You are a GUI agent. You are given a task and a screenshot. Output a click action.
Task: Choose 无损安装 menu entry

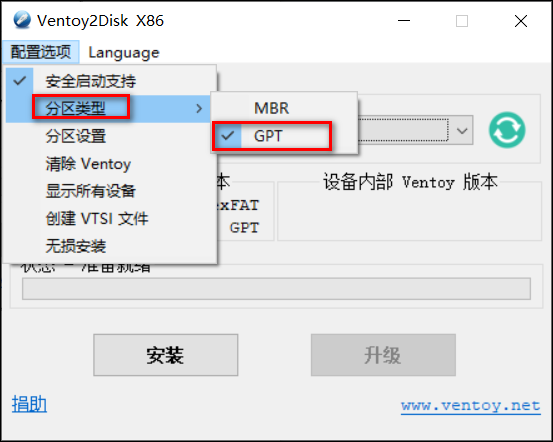(110, 246)
